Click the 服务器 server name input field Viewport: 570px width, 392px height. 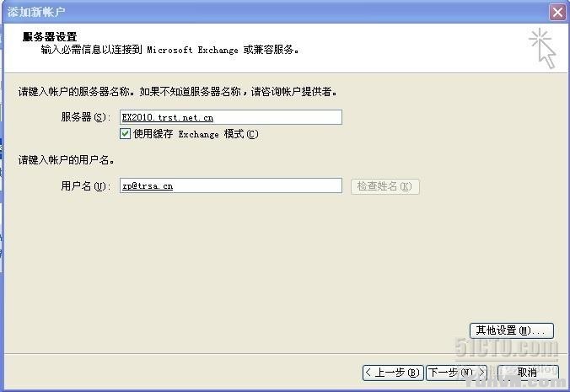click(x=231, y=117)
